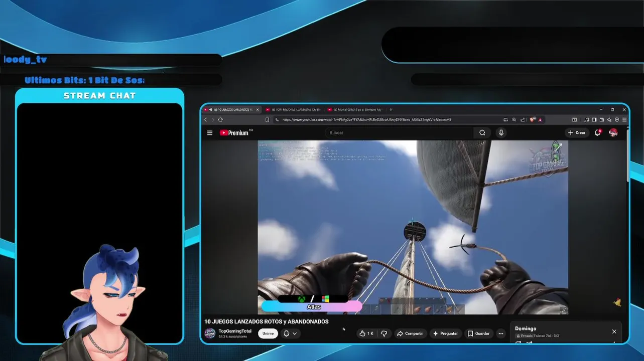Focus the Buscar search field
The width and height of the screenshot is (644, 361).
[400, 133]
